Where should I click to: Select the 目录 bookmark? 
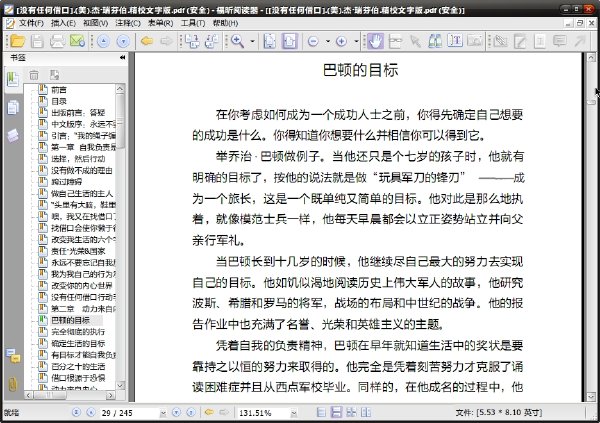59,101
